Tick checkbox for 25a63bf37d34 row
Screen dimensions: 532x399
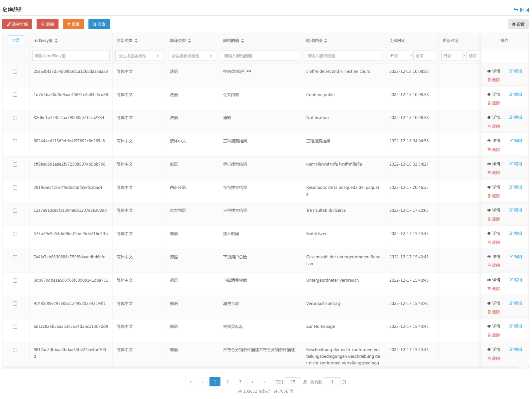pyautogui.click(x=15, y=71)
